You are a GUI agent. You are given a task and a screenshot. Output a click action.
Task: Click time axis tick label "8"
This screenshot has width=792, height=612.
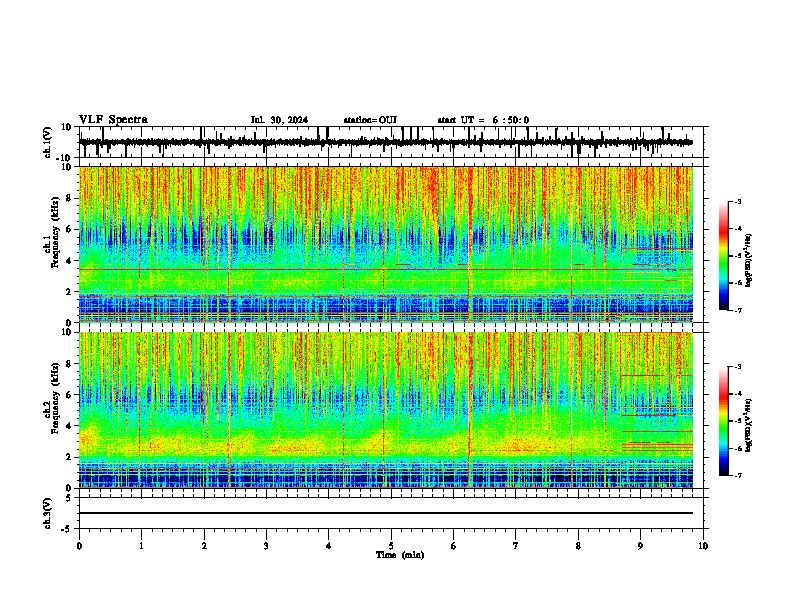(x=578, y=546)
